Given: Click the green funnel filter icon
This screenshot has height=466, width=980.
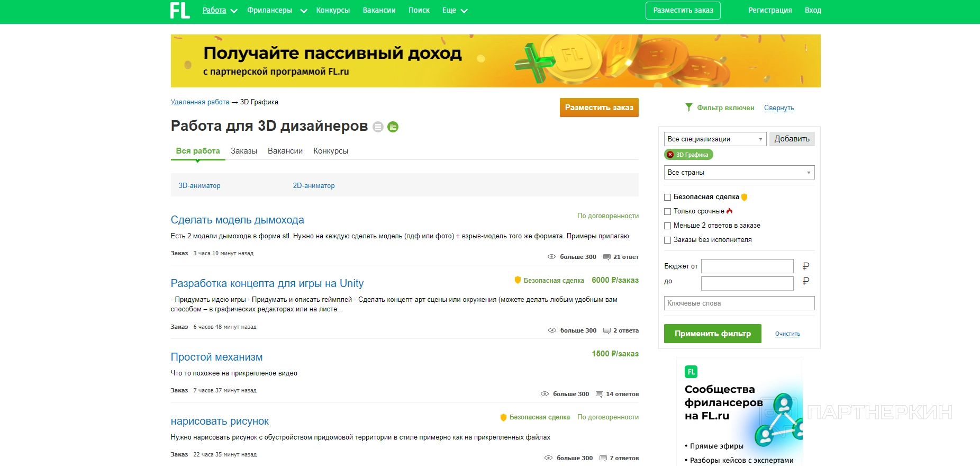Looking at the screenshot, I should pos(688,107).
